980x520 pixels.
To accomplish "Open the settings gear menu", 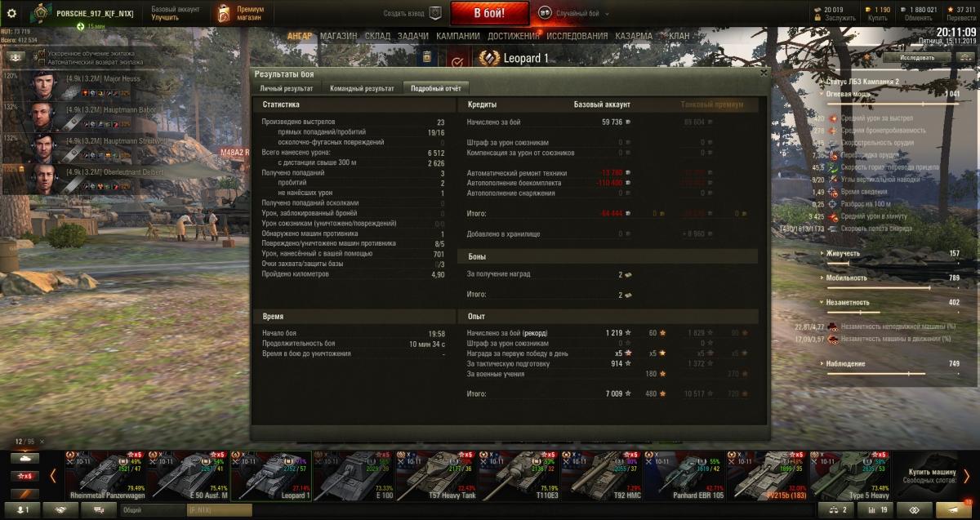I will [x=12, y=13].
